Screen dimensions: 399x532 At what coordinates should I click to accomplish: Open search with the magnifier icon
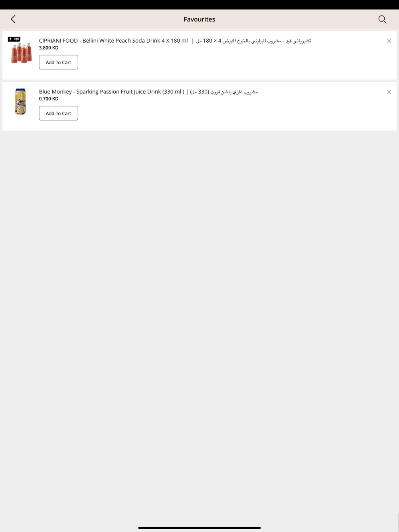pyautogui.click(x=382, y=19)
